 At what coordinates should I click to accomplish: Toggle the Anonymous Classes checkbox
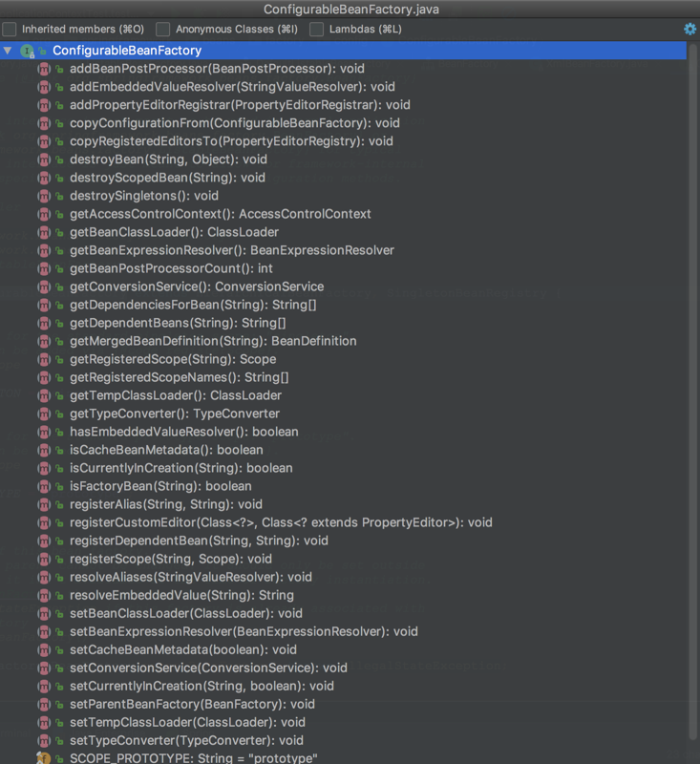tap(162, 30)
